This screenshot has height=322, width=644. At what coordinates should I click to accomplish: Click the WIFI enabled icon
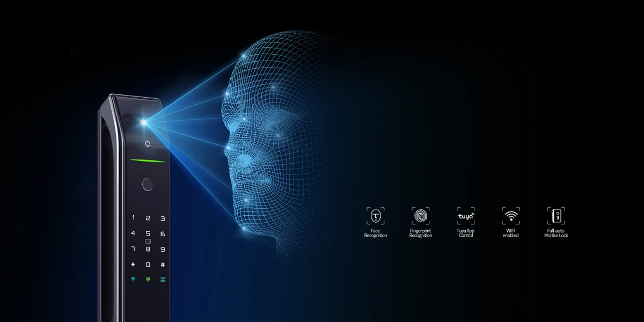coord(511,216)
